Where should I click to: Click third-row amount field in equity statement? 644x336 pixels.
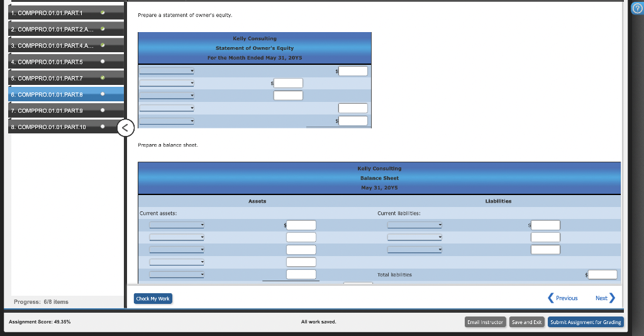coord(288,95)
